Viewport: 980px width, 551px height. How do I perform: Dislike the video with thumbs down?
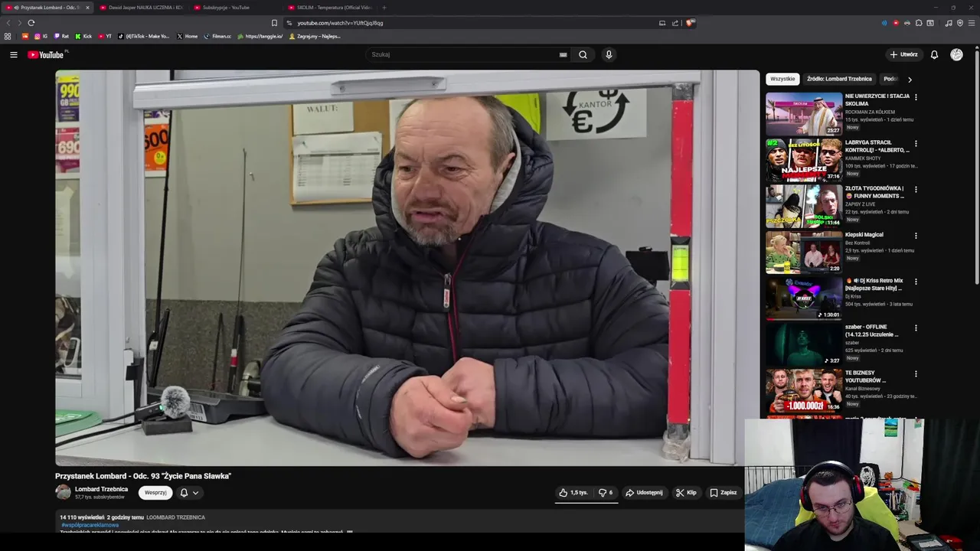[x=605, y=493]
